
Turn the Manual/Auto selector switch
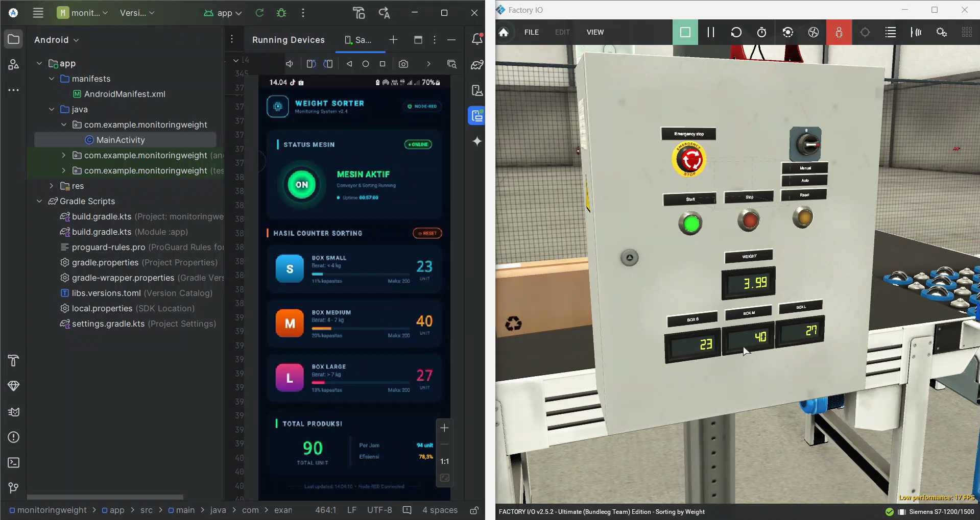coord(806,144)
